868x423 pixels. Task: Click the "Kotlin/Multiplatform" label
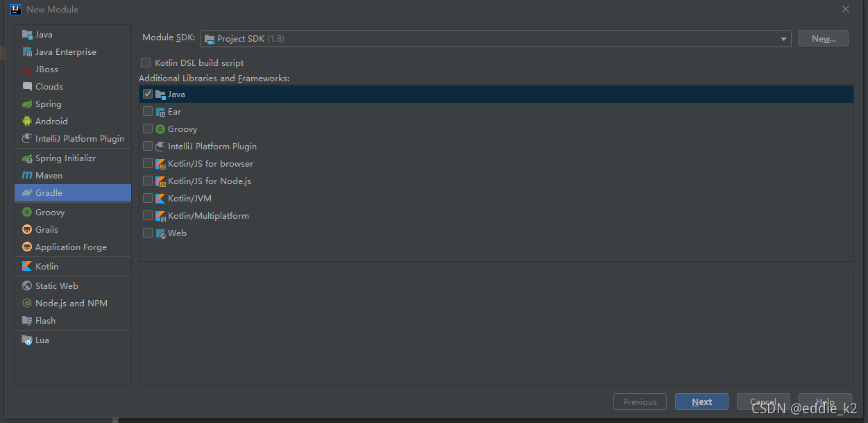pyautogui.click(x=209, y=216)
